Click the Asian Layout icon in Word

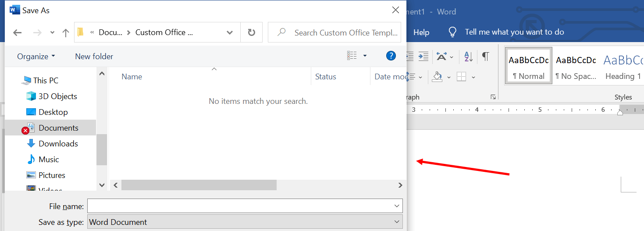441,56
